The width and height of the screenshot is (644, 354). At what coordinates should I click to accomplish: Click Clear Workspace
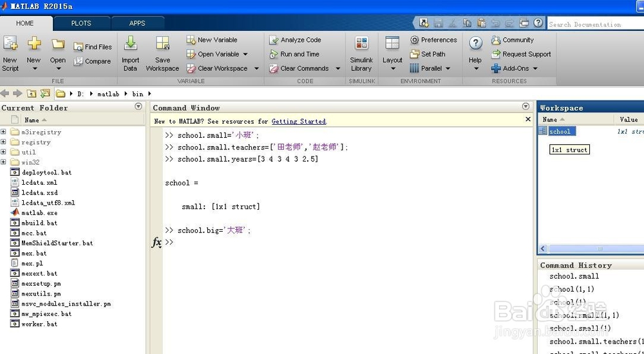[217, 69]
